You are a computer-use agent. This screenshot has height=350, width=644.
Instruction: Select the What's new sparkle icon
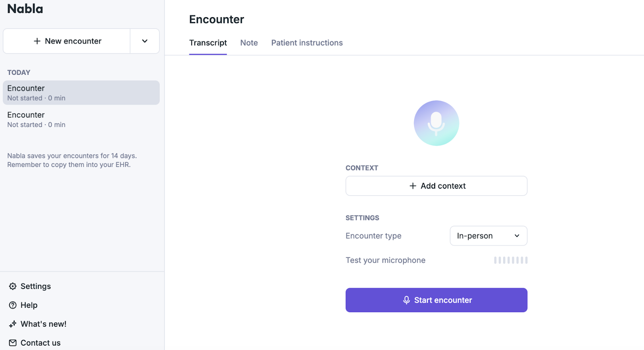[x=12, y=324]
